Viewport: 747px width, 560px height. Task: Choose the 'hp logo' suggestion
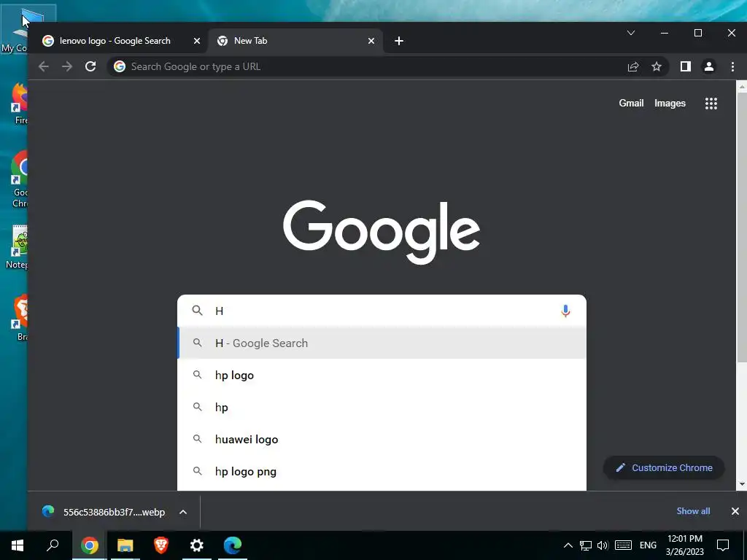[382, 376]
